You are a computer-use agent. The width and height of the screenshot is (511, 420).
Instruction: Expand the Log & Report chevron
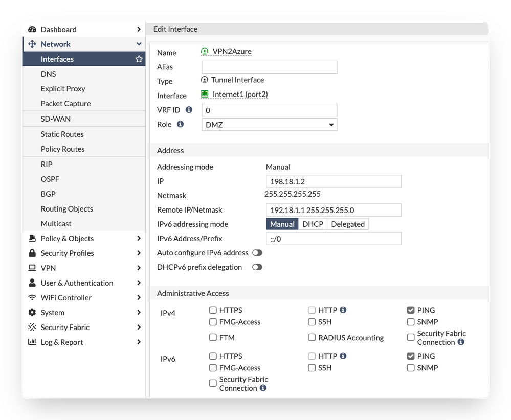click(139, 342)
